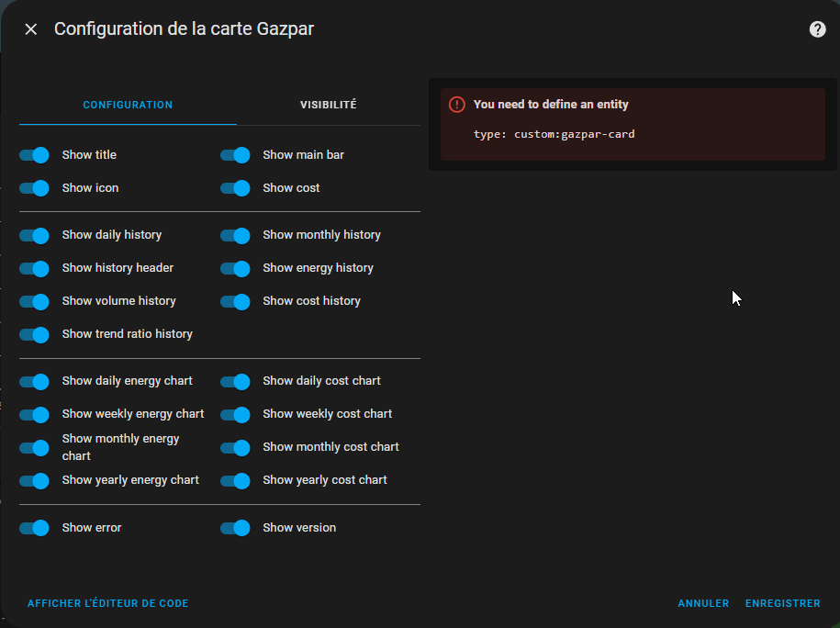Disable Show yearly cost chart
This screenshot has width=840, height=628.
pyautogui.click(x=235, y=481)
